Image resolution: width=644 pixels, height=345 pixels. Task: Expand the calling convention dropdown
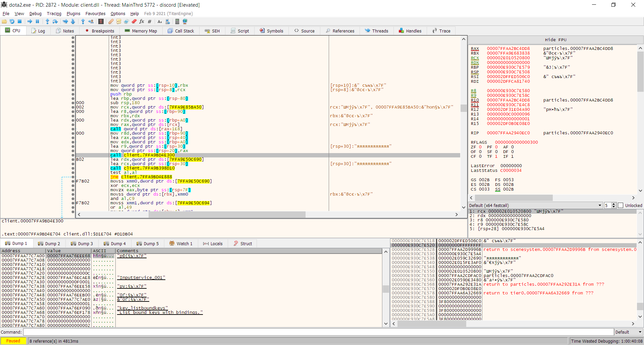click(x=600, y=205)
